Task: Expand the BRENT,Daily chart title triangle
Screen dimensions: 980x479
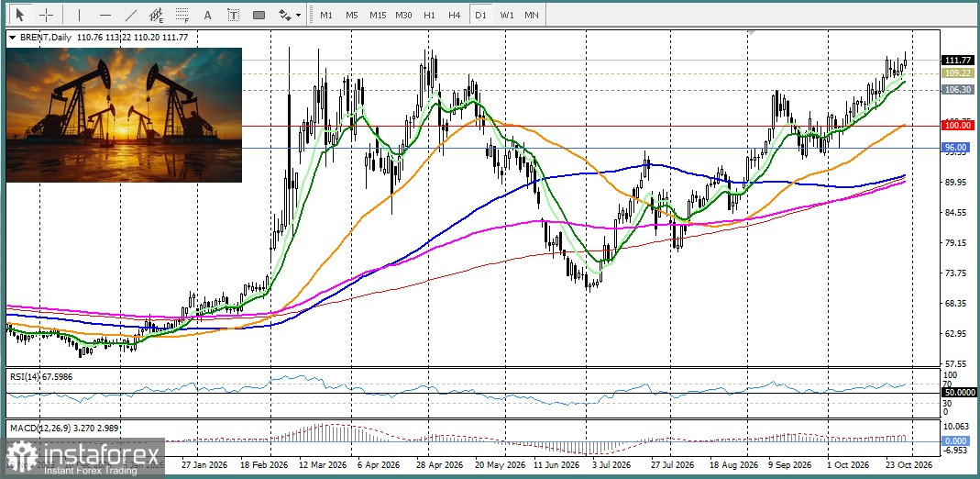Action: pos(11,38)
